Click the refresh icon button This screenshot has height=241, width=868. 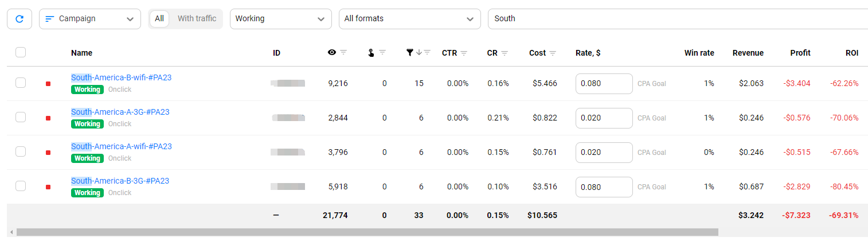point(19,19)
